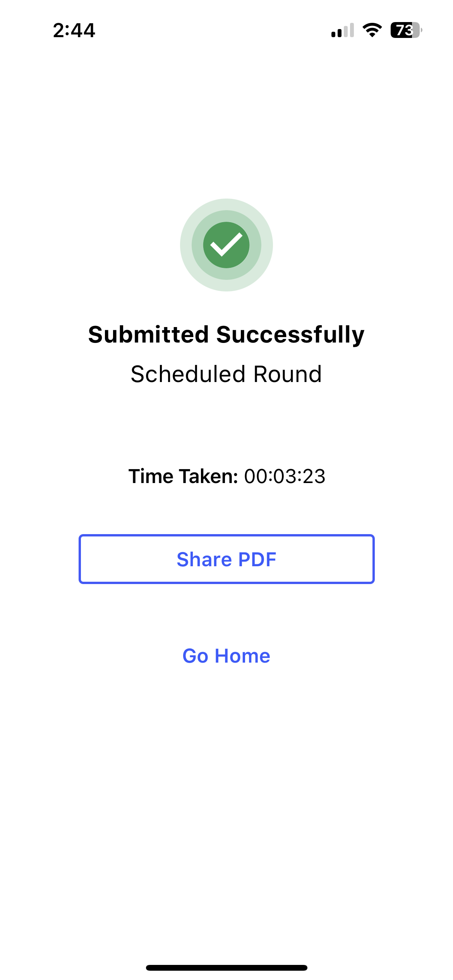The width and height of the screenshot is (453, 980).
Task: Tap the green success checkmark icon
Action: coord(226,245)
